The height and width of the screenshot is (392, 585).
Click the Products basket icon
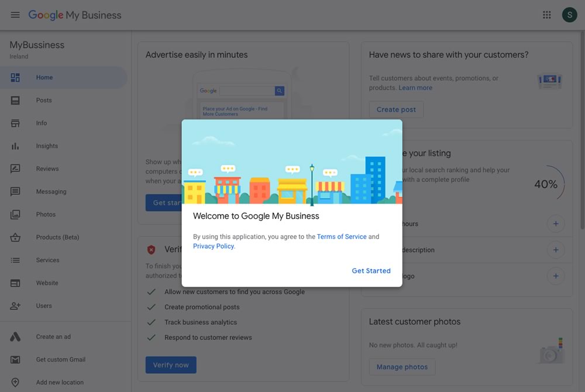[x=15, y=237]
